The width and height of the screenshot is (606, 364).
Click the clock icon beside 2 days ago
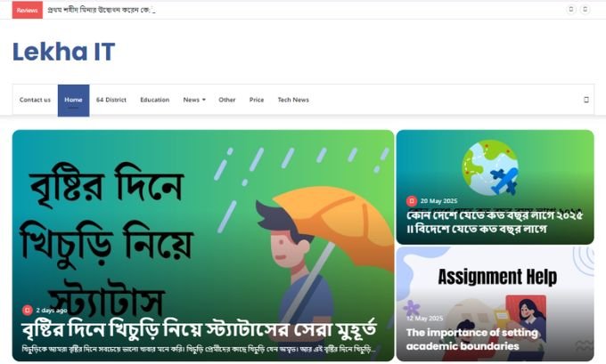28,310
